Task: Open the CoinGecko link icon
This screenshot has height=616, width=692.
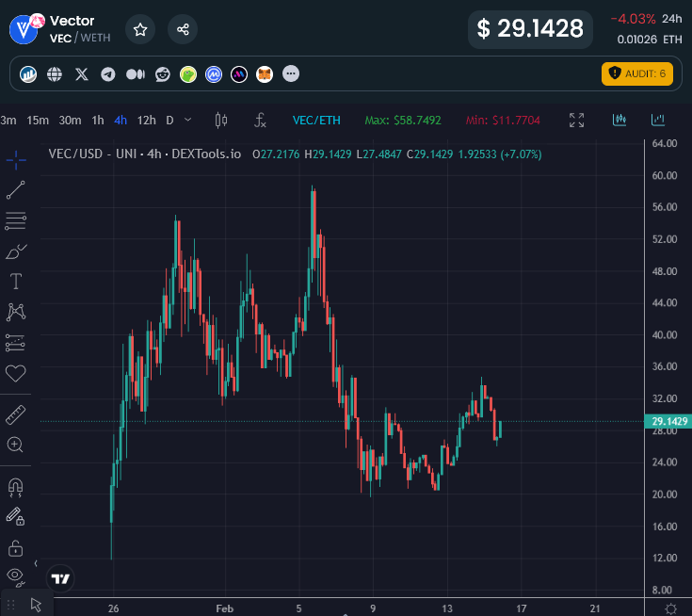Action: click(x=188, y=74)
